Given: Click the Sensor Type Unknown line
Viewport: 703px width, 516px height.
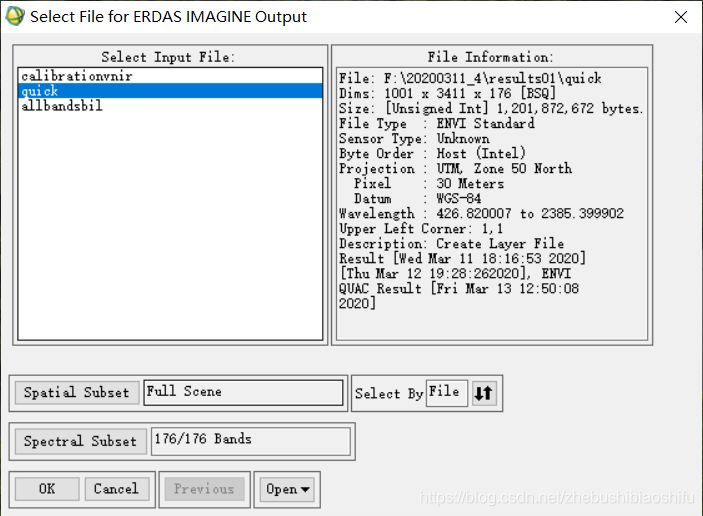Looking at the screenshot, I should tap(414, 139).
